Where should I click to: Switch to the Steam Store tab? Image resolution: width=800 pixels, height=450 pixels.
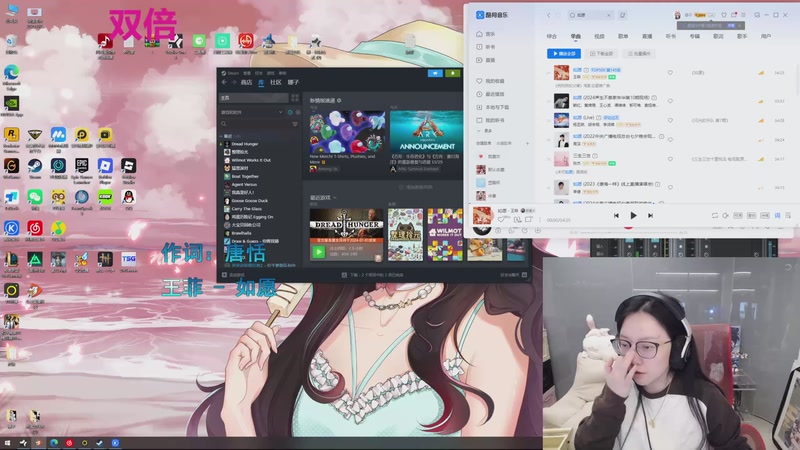tap(246, 82)
